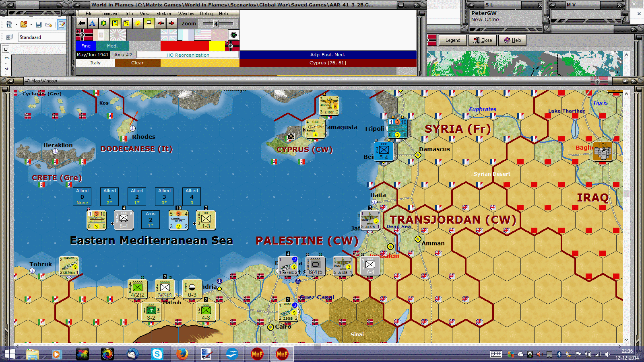
Task: Open File Explorer from the taskbar
Action: point(33,354)
